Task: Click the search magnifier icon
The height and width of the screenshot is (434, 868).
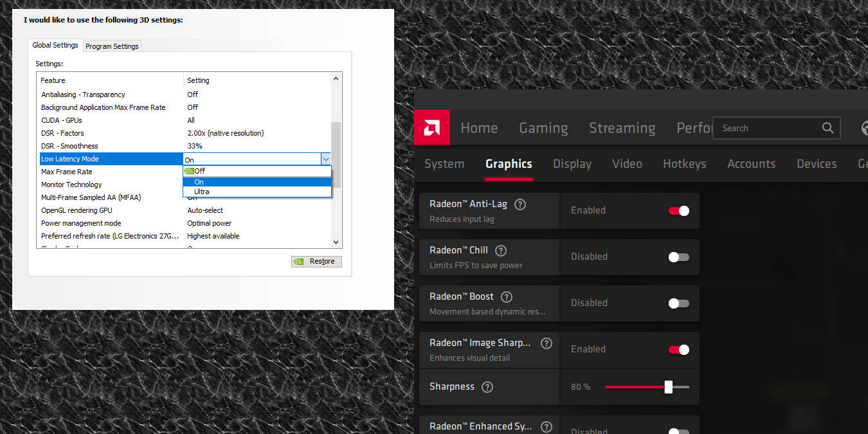Action: coord(827,128)
